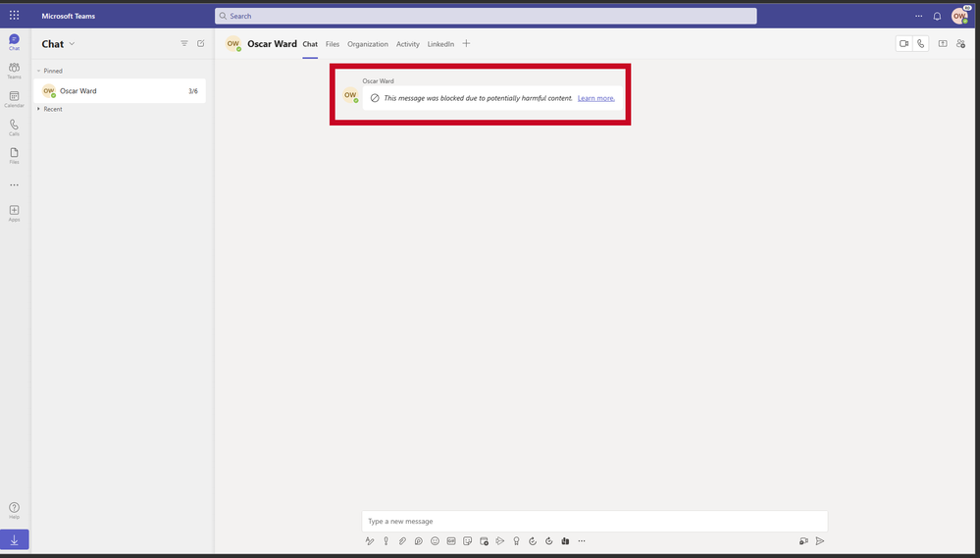Click the Type a new message field
980x558 pixels.
click(594, 521)
